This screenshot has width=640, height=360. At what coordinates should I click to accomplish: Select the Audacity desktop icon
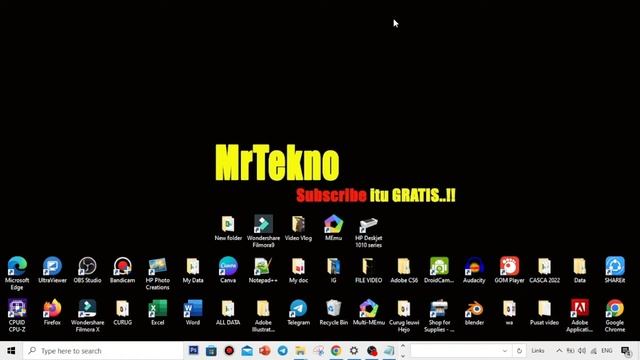coord(474,270)
